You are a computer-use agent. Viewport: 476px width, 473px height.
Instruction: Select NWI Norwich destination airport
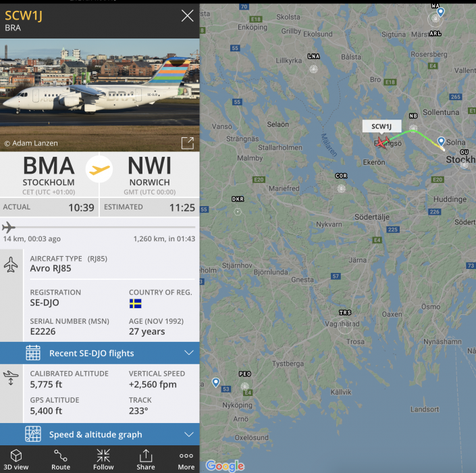point(150,175)
